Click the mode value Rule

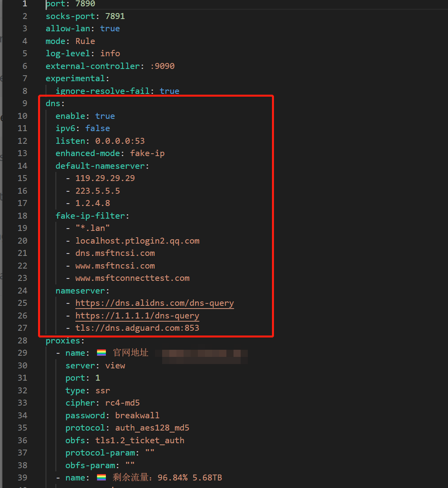(85, 41)
